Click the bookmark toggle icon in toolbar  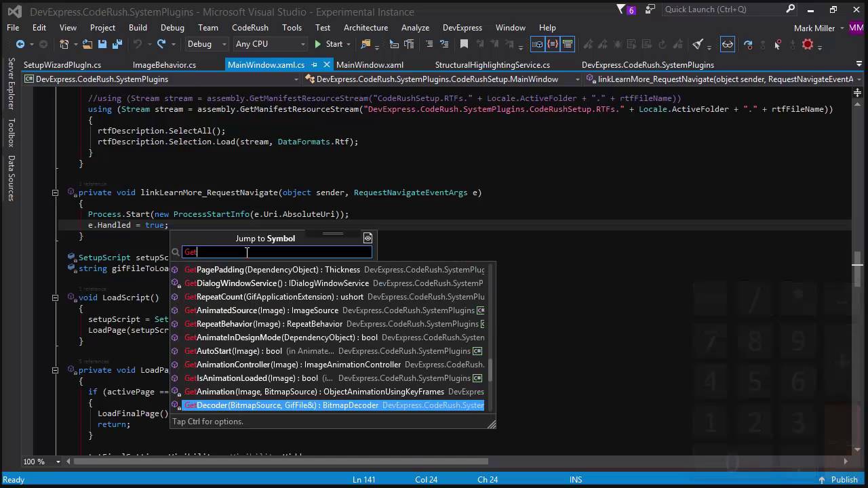(x=464, y=44)
